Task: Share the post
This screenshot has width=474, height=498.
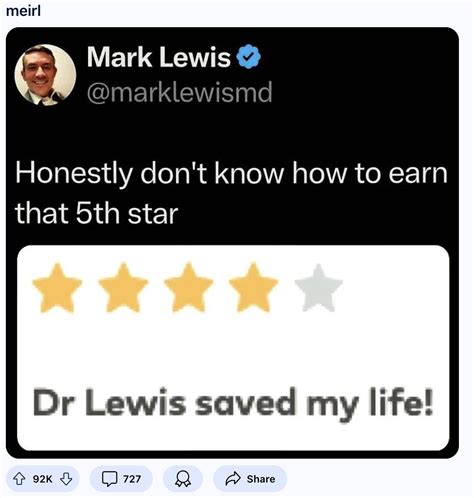Action: click(250, 479)
